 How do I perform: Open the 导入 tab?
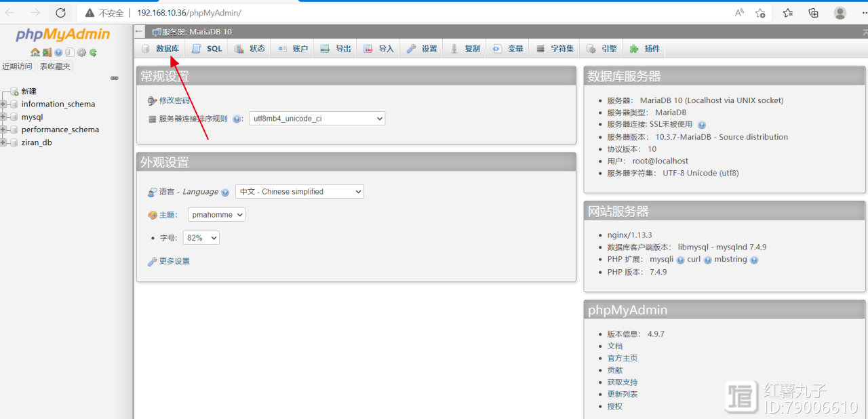378,49
